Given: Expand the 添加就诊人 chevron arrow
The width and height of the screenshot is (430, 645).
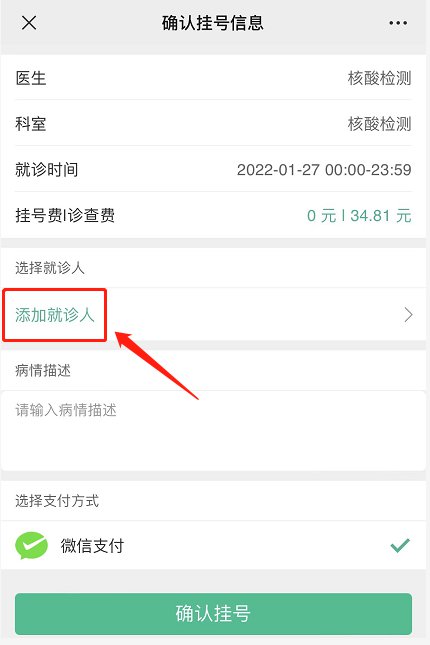Looking at the screenshot, I should (408, 315).
